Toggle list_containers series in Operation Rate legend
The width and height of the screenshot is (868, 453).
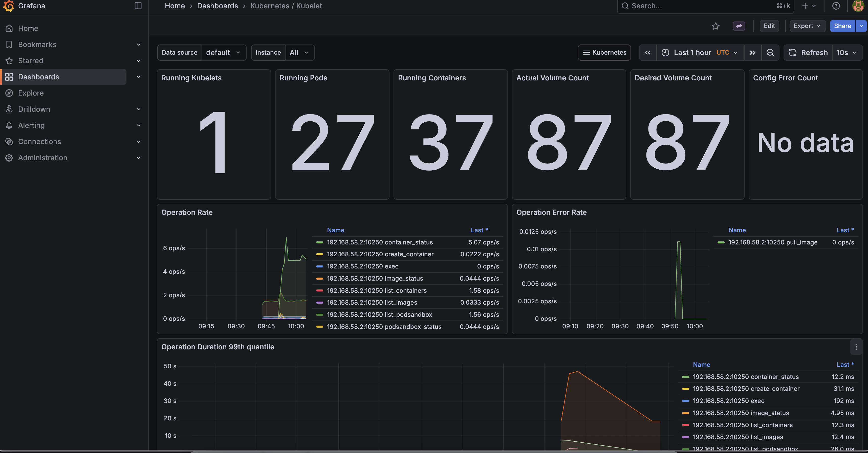pos(376,291)
